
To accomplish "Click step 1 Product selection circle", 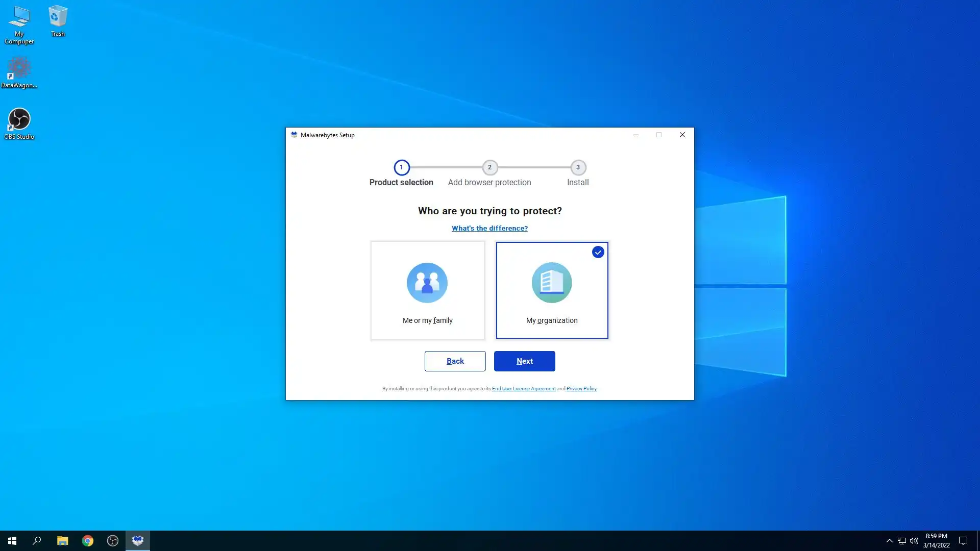I will click(401, 167).
